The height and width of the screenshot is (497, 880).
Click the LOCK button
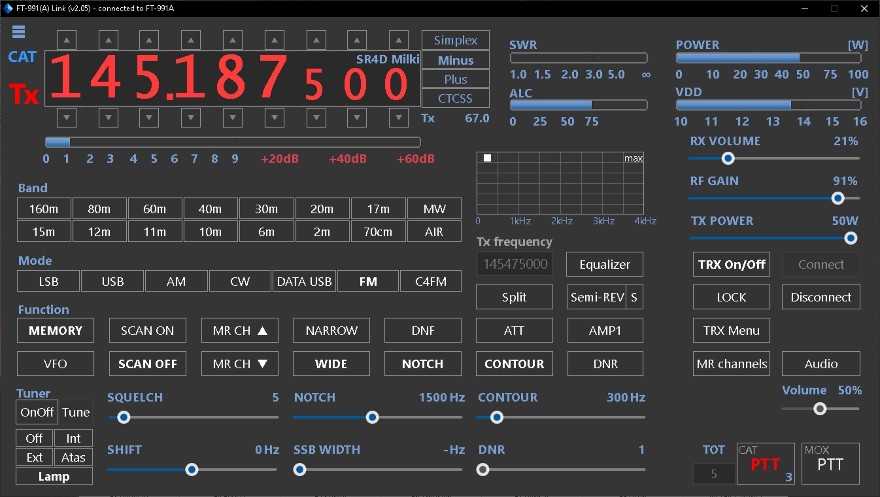click(x=731, y=297)
